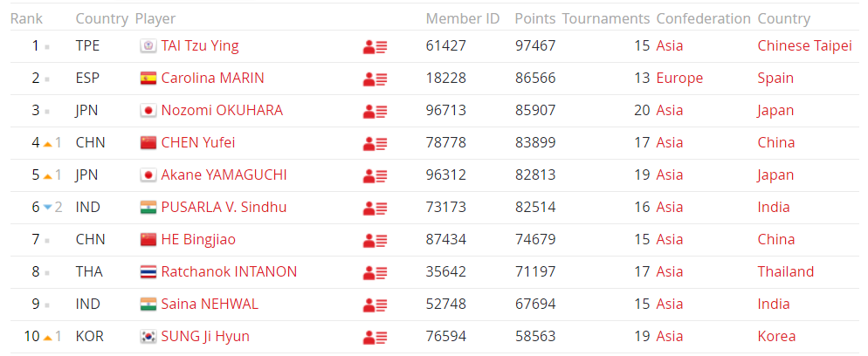The image size is (868, 356).
Task: Open PUSARLA V. Sindhu profile icon
Action: pos(375,208)
